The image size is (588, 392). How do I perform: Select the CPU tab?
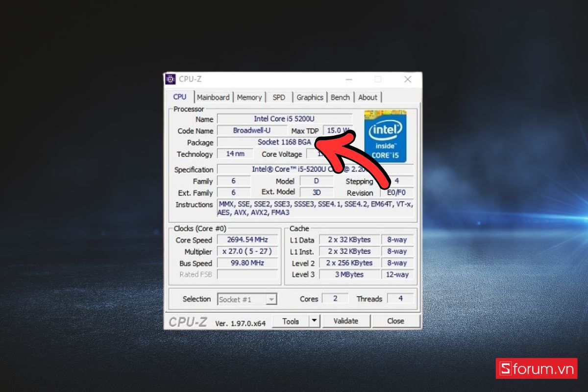point(180,97)
